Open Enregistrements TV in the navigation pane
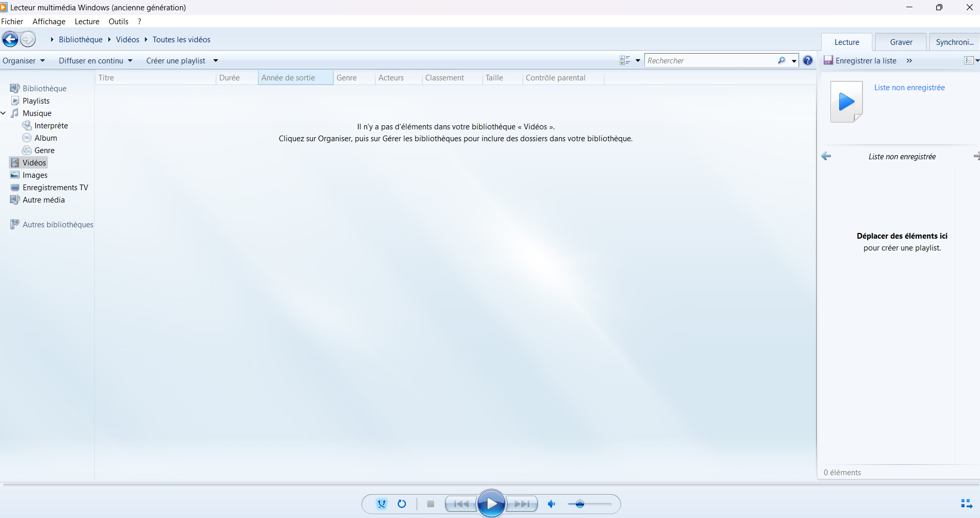The image size is (980, 518). tap(55, 187)
